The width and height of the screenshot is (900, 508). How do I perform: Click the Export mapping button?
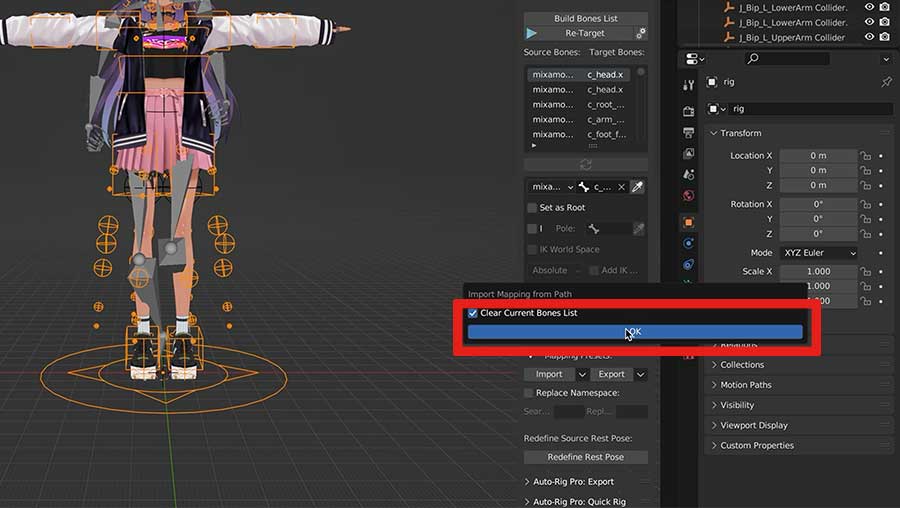point(612,375)
